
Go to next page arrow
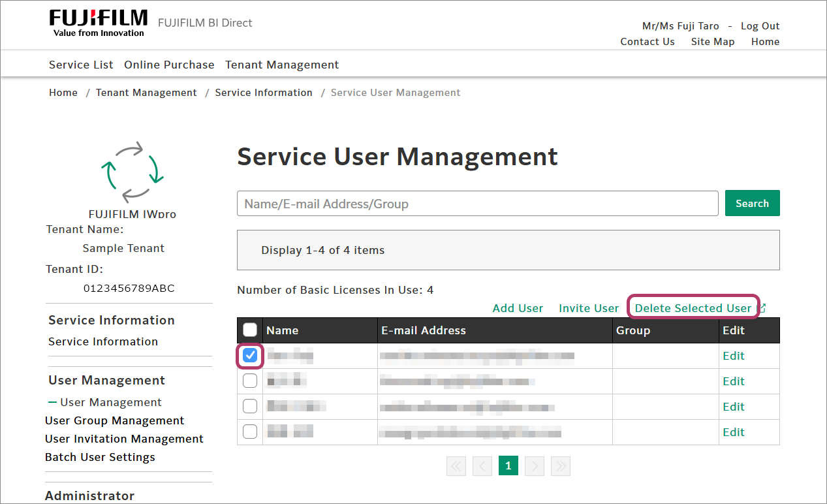tap(535, 465)
